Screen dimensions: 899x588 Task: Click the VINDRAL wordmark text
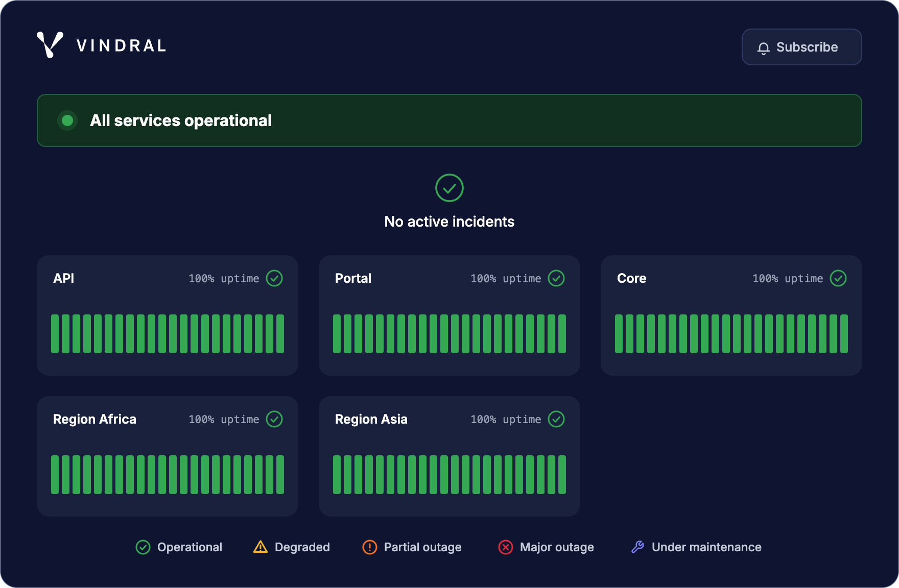122,46
